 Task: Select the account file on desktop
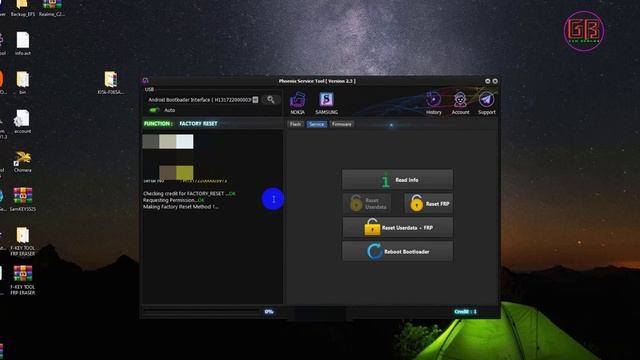tap(22, 122)
